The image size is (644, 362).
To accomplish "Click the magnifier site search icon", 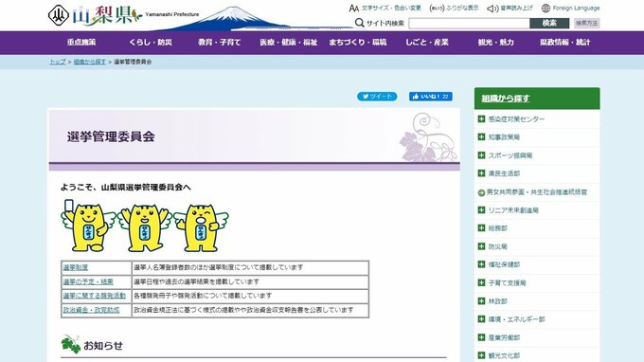I will [x=359, y=23].
